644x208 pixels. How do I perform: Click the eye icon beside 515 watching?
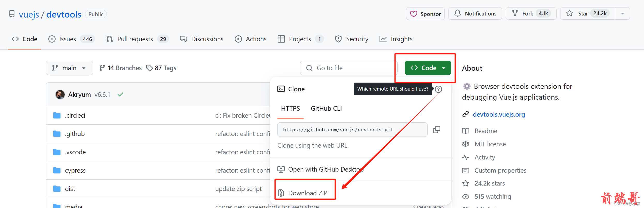click(x=466, y=197)
